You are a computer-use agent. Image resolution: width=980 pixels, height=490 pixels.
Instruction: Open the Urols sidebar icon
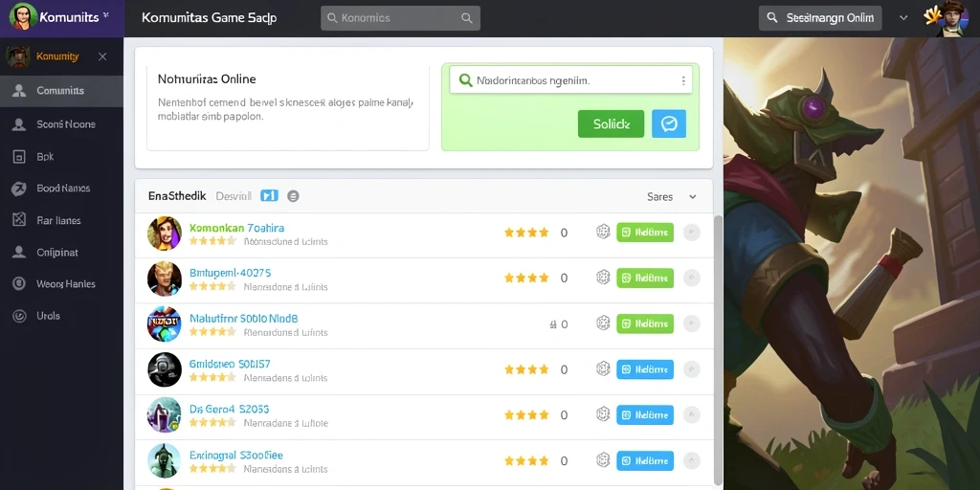click(19, 316)
